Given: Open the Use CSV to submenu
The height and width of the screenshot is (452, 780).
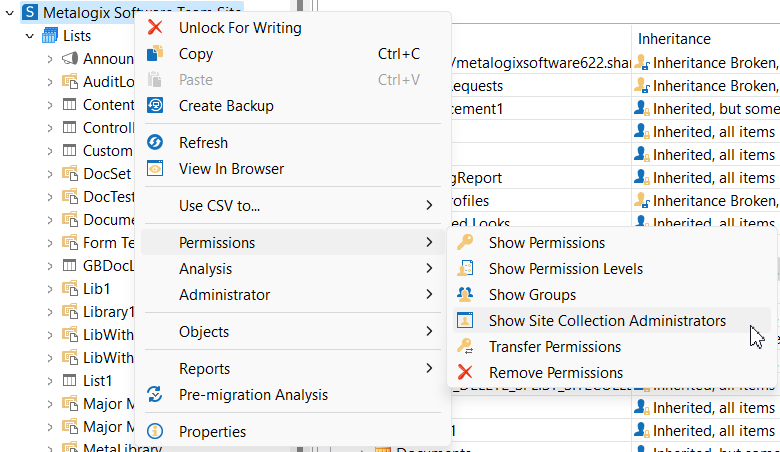Looking at the screenshot, I should pos(219,206).
